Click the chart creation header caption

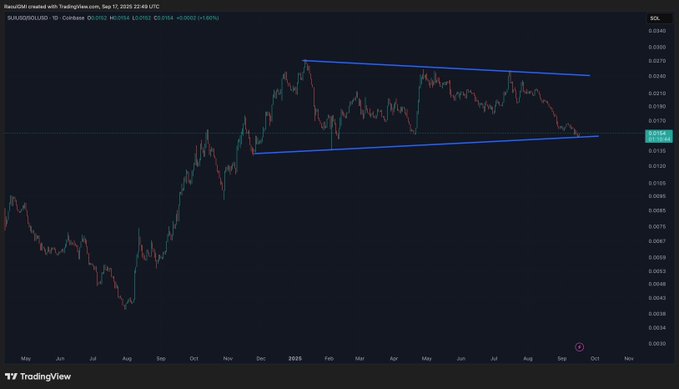point(82,6)
